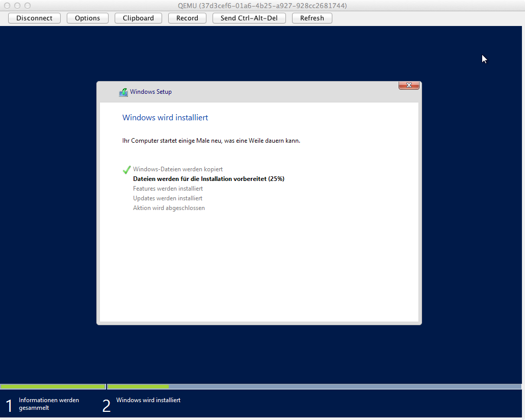The width and height of the screenshot is (525, 420).
Task: Click 'Features werden installiert' step
Action: pos(168,189)
